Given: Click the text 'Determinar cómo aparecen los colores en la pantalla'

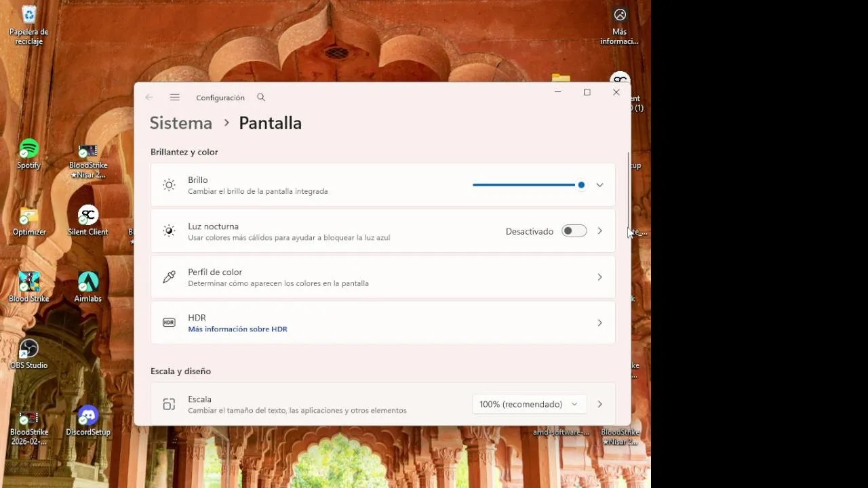Looking at the screenshot, I should (x=278, y=283).
